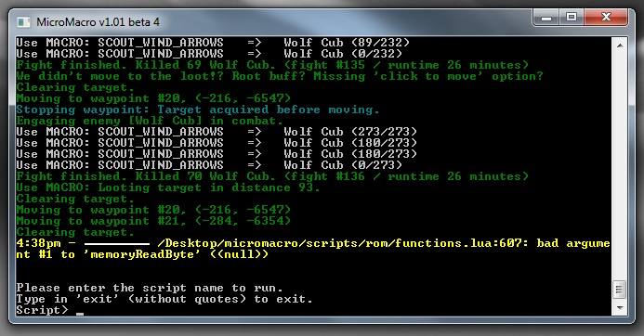Click the 'Engaging enemy [Wolf Cub]' line

pos(150,121)
